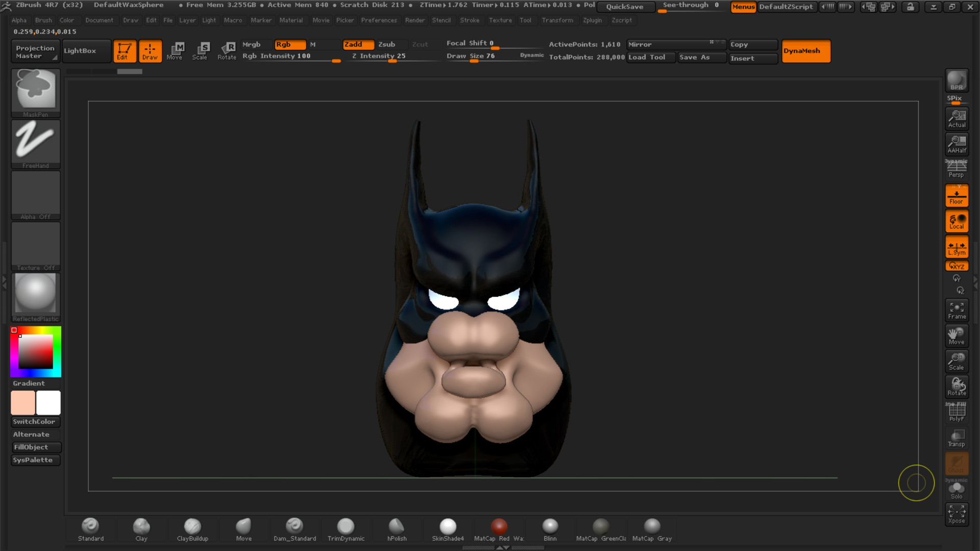Open the Preferences menu
Image resolution: width=980 pixels, height=551 pixels.
(379, 20)
